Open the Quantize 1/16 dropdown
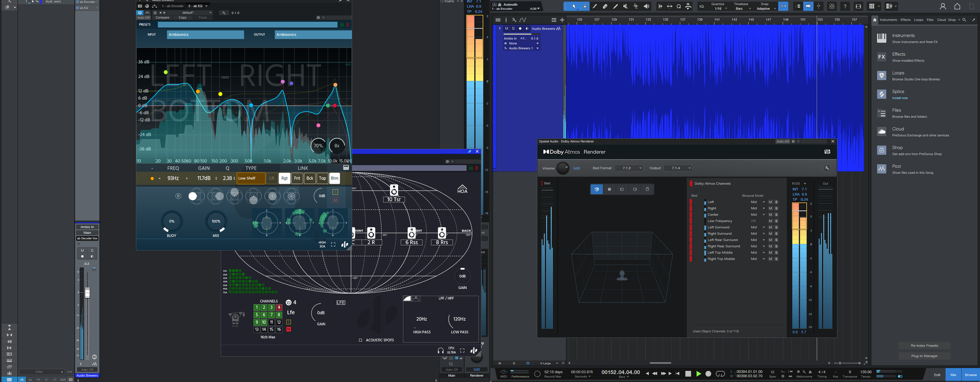This screenshot has height=382, width=980. tap(719, 9)
